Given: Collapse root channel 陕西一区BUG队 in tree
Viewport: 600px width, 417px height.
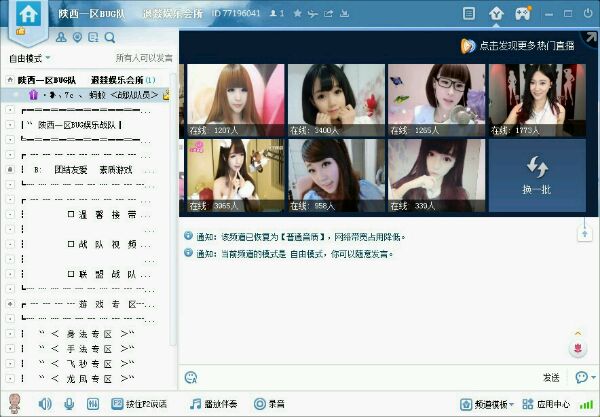Looking at the screenshot, I should tap(10, 80).
